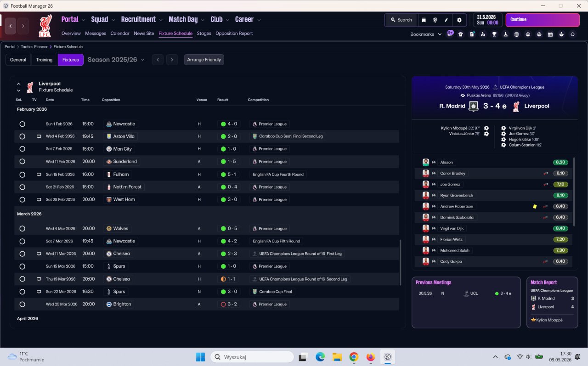Open settings gear in the top toolbar
This screenshot has width=588, height=366.
(459, 20)
